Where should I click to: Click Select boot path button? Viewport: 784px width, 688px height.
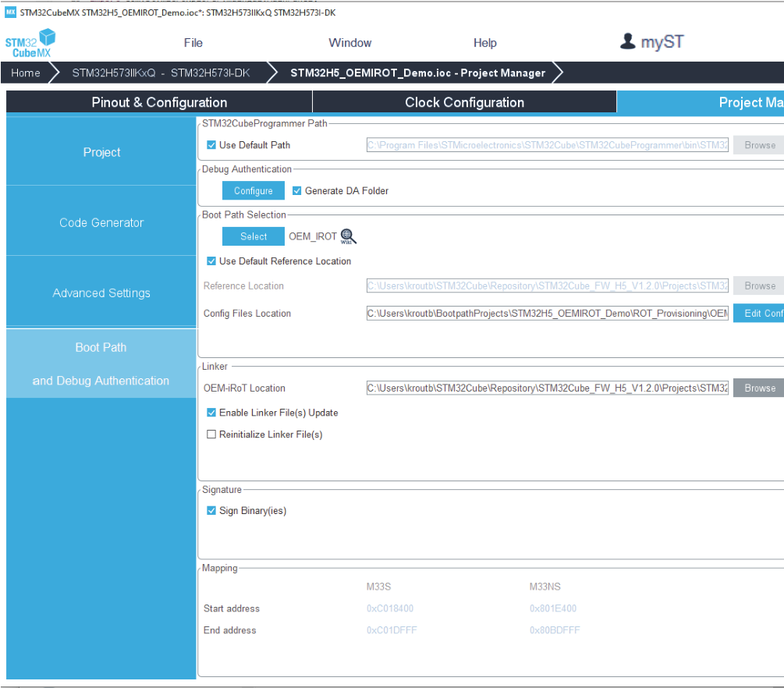pos(254,236)
